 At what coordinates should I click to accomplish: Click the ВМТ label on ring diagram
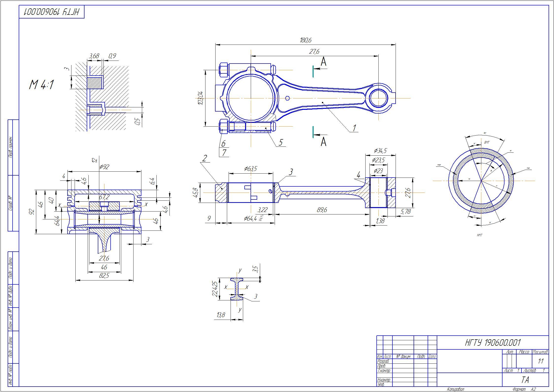[x=487, y=143]
